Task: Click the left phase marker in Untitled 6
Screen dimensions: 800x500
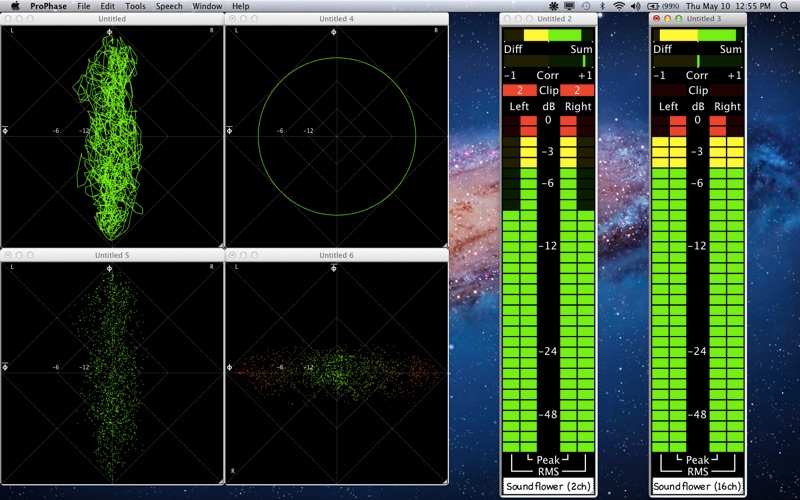Action: (230, 368)
